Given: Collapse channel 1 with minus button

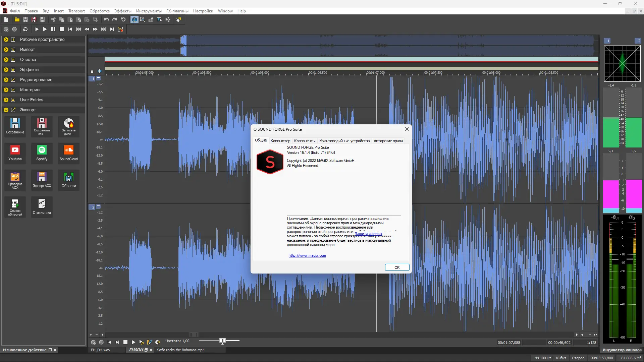Looking at the screenshot, I should tap(98, 78).
